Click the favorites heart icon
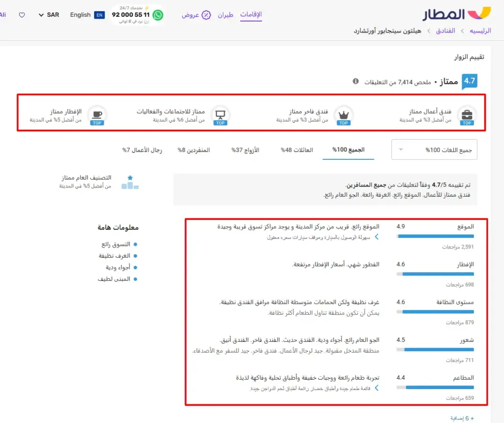The image size is (504, 423). click(x=22, y=15)
